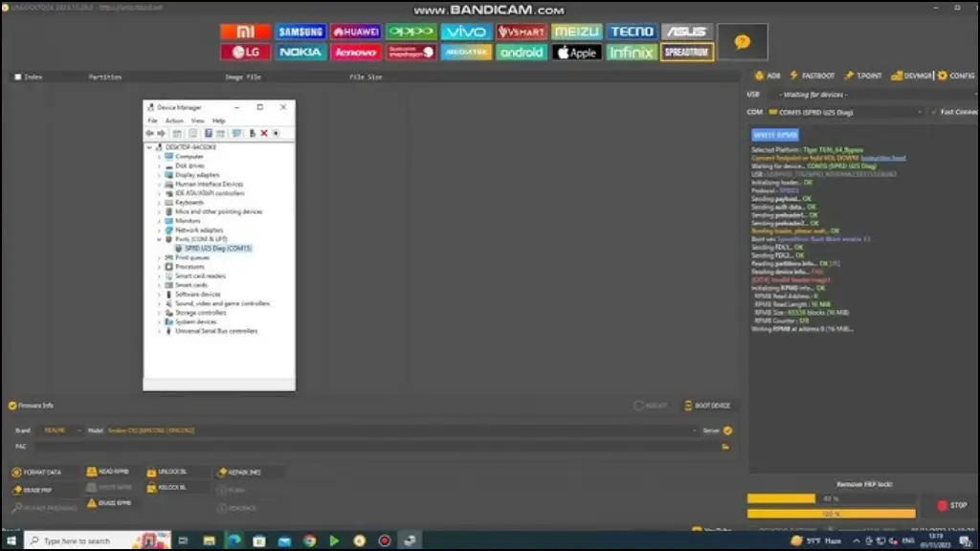The image size is (980, 551).
Task: Open the CONFIG settings
Action: coord(956,76)
